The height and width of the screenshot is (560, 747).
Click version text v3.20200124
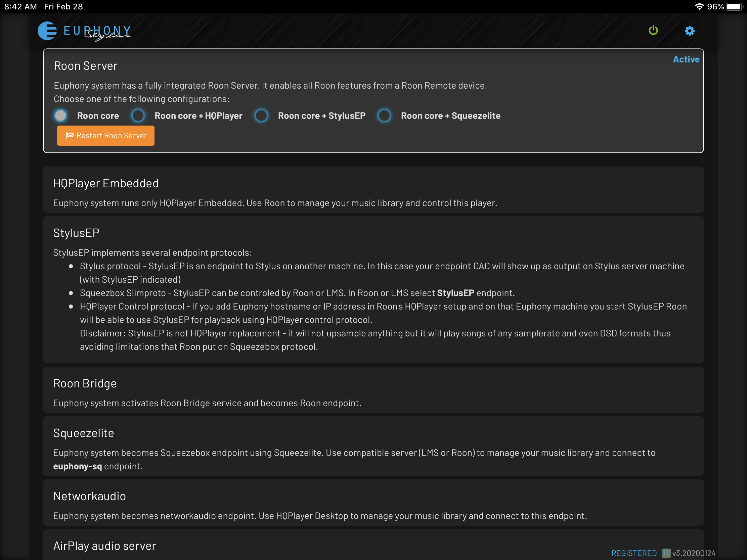[x=694, y=553]
